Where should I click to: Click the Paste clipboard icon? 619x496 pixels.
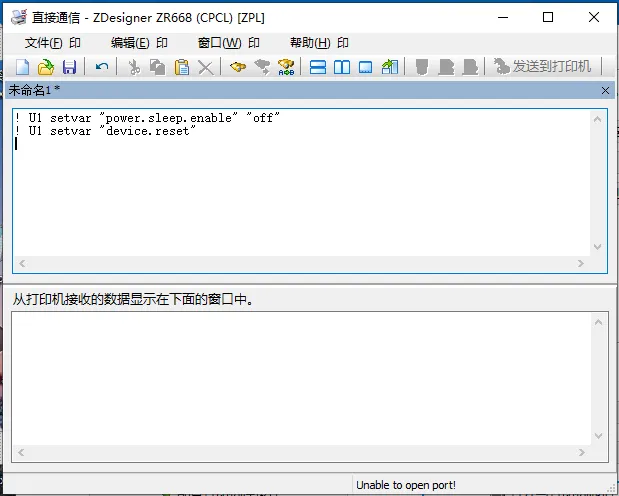coord(182,67)
